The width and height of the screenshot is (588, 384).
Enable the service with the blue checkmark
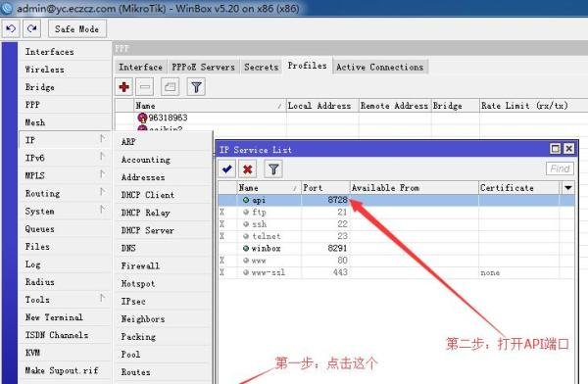tap(227, 169)
